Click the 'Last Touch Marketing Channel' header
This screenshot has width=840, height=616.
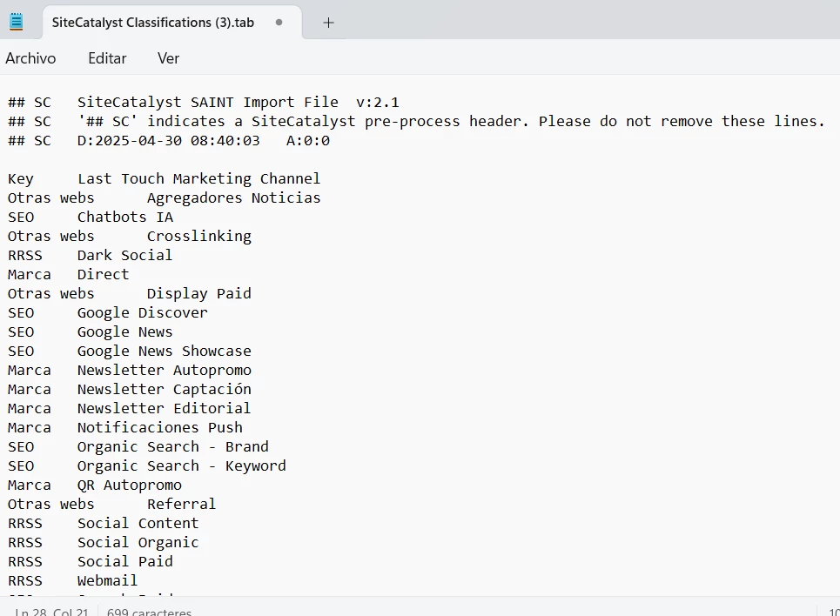tap(198, 179)
